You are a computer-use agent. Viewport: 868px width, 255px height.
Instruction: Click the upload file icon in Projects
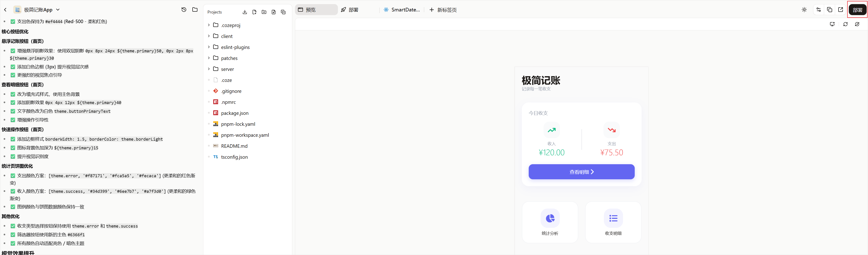point(274,12)
